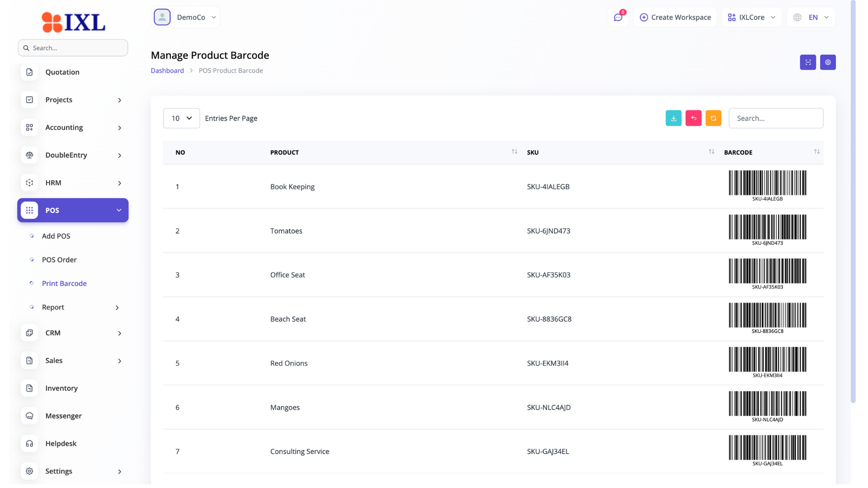Image resolution: width=868 pixels, height=488 pixels.
Task: Click the DemoCo user avatar icon
Action: 162,17
